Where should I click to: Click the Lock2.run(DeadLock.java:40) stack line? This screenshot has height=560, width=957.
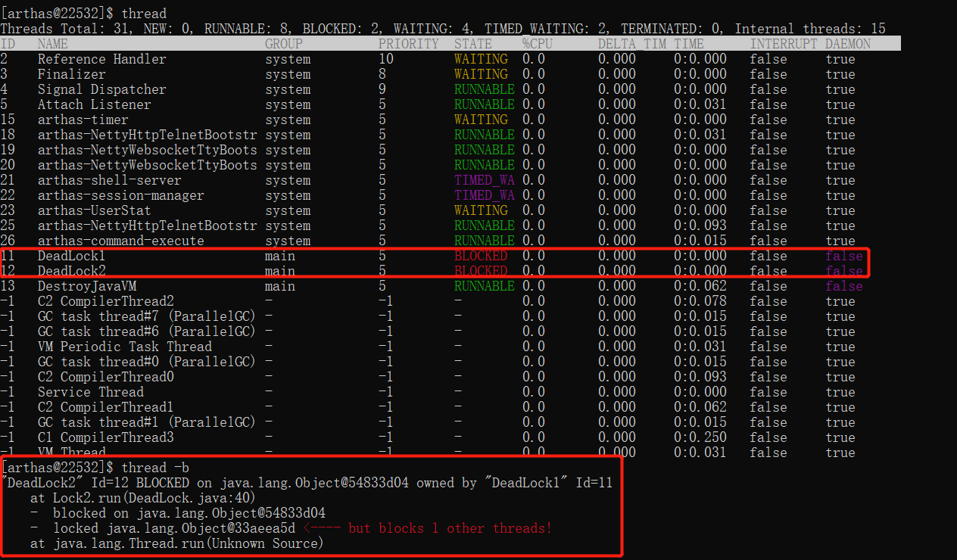click(144, 498)
